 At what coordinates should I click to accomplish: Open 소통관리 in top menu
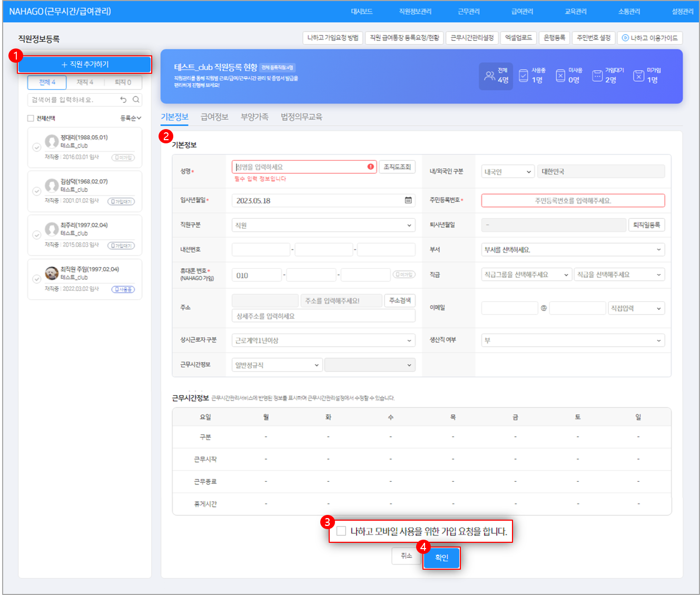point(629,12)
